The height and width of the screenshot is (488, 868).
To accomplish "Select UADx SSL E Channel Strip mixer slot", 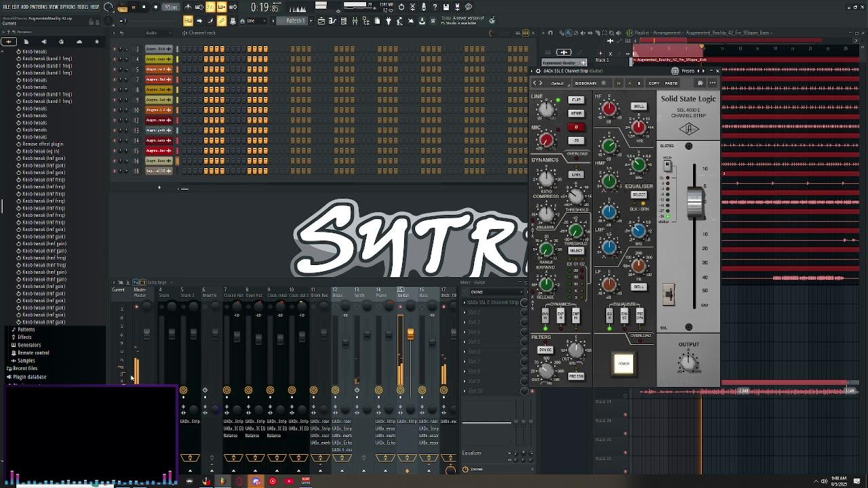I will click(493, 302).
